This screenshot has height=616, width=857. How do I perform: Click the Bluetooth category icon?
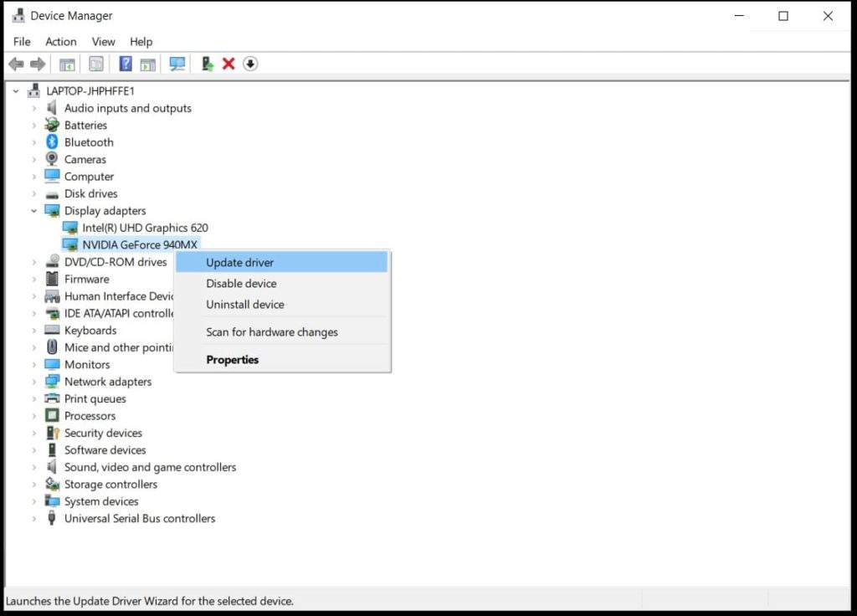click(x=52, y=142)
